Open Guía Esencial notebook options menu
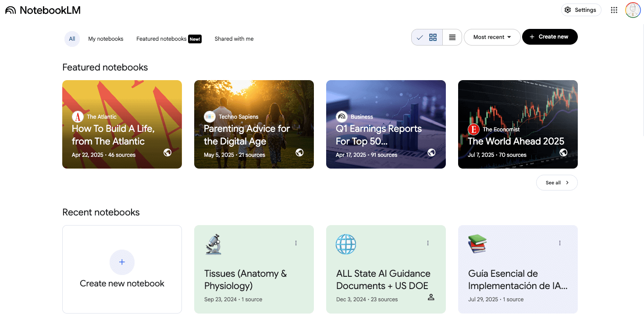644x321 pixels. pyautogui.click(x=560, y=243)
